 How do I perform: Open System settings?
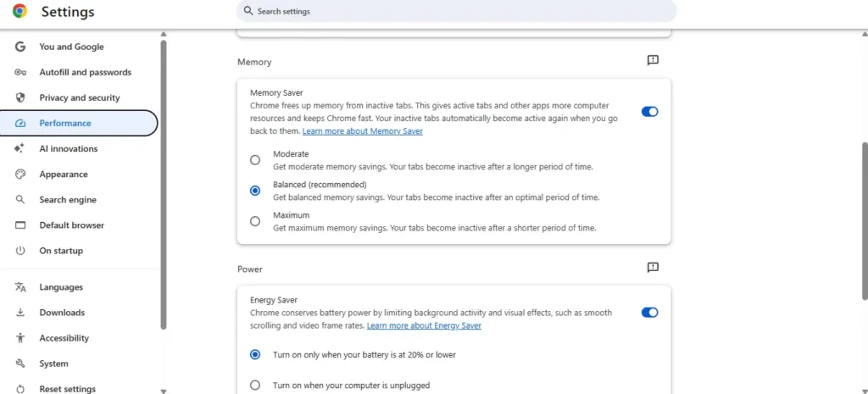pyautogui.click(x=53, y=363)
